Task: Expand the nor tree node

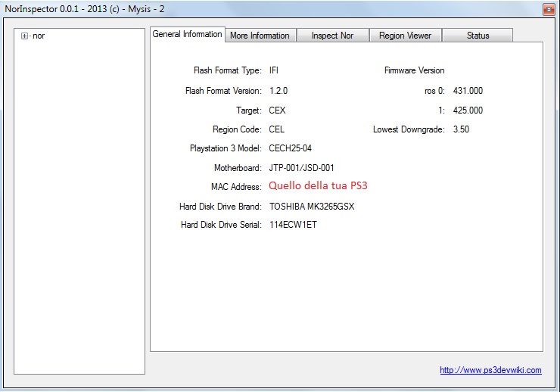Action: coord(25,36)
